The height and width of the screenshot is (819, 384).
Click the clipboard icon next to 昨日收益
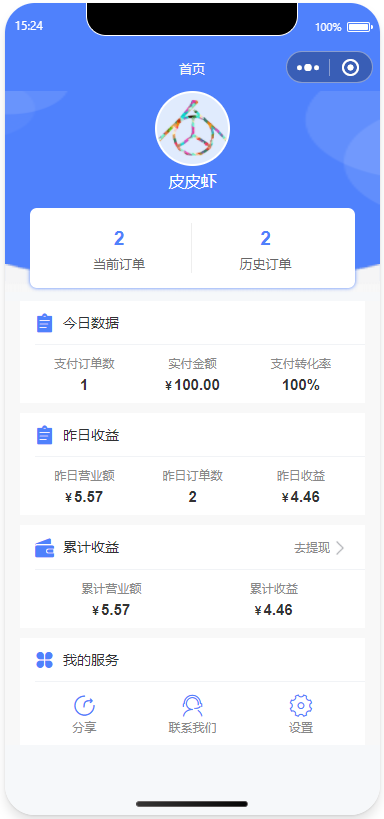44,435
